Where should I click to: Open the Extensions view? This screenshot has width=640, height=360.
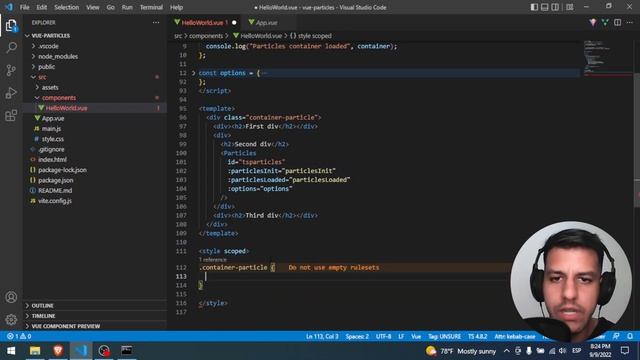point(11,116)
